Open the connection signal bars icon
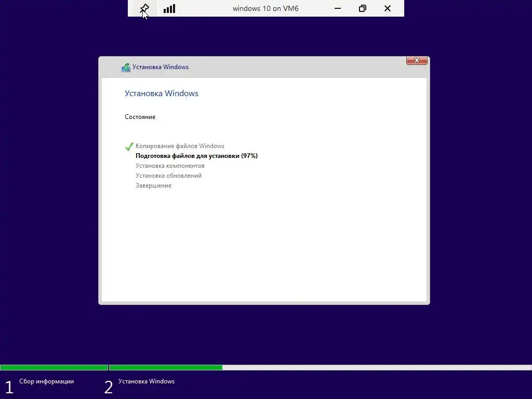The width and height of the screenshot is (532, 399). pyautogui.click(x=169, y=8)
